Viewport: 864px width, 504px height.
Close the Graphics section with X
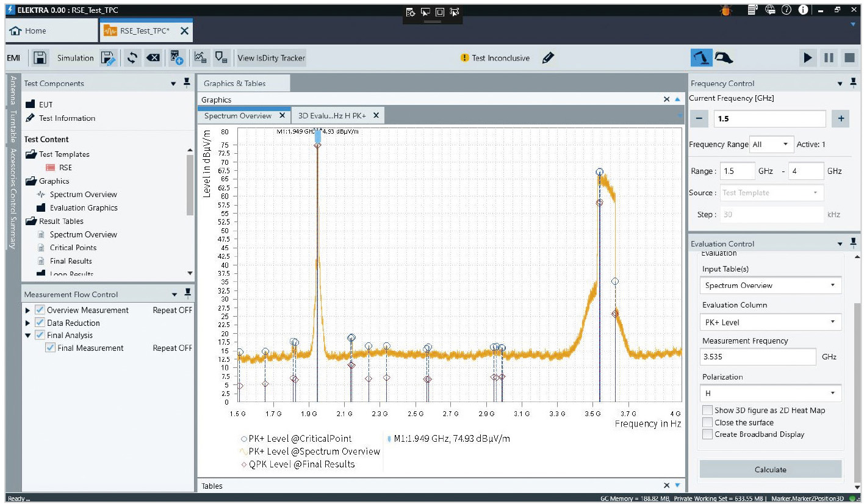point(666,99)
